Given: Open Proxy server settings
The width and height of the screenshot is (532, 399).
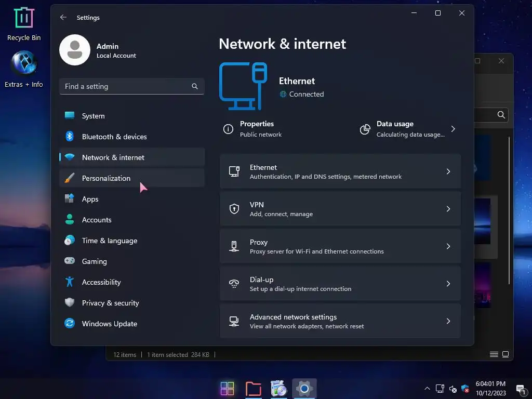Looking at the screenshot, I should tap(340, 246).
